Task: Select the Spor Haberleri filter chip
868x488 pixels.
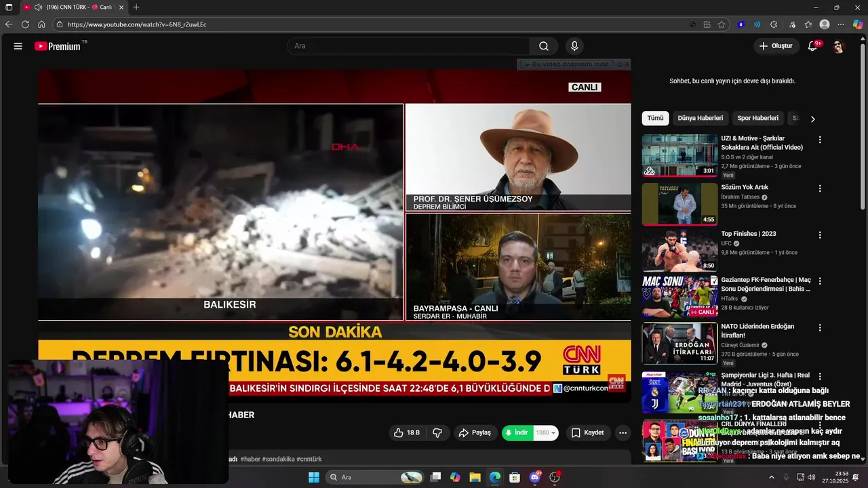Action: 757,118
